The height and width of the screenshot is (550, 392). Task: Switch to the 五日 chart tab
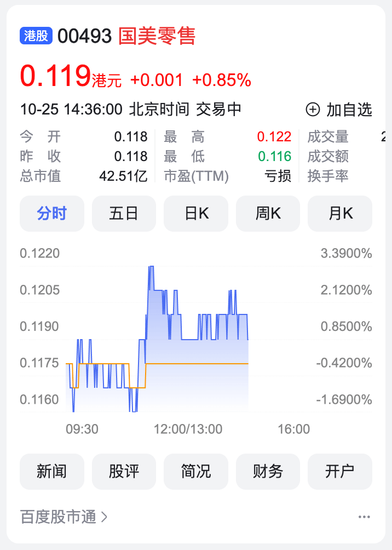click(124, 213)
